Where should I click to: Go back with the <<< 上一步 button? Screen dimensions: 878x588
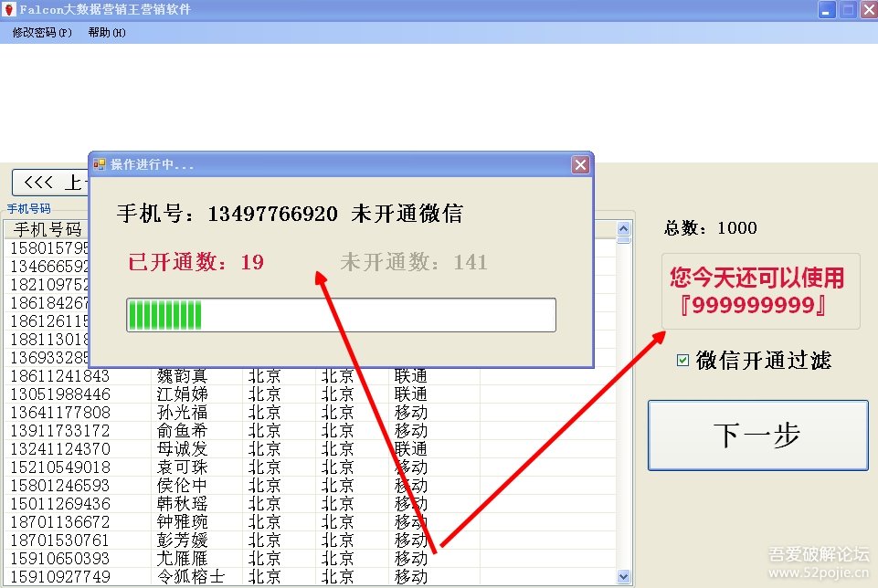tap(50, 183)
